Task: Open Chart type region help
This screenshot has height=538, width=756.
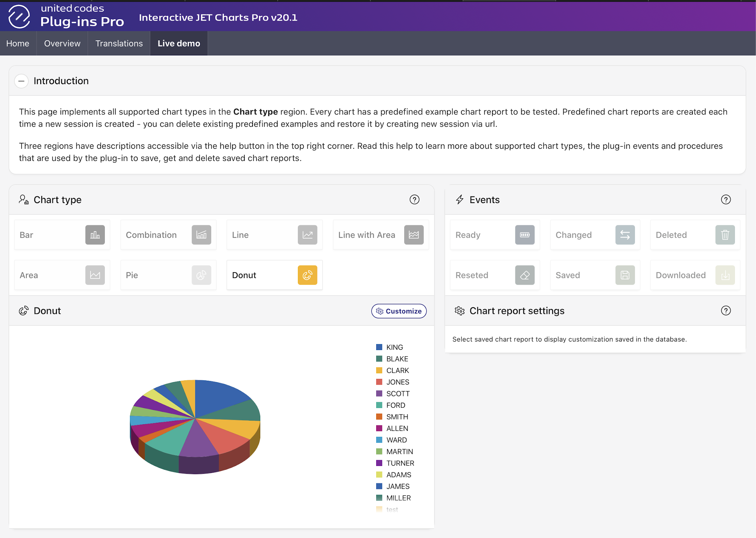Action: pyautogui.click(x=414, y=200)
